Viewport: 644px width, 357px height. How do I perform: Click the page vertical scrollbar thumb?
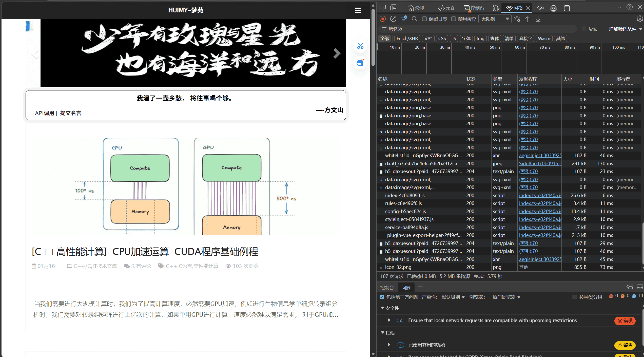[373, 37]
